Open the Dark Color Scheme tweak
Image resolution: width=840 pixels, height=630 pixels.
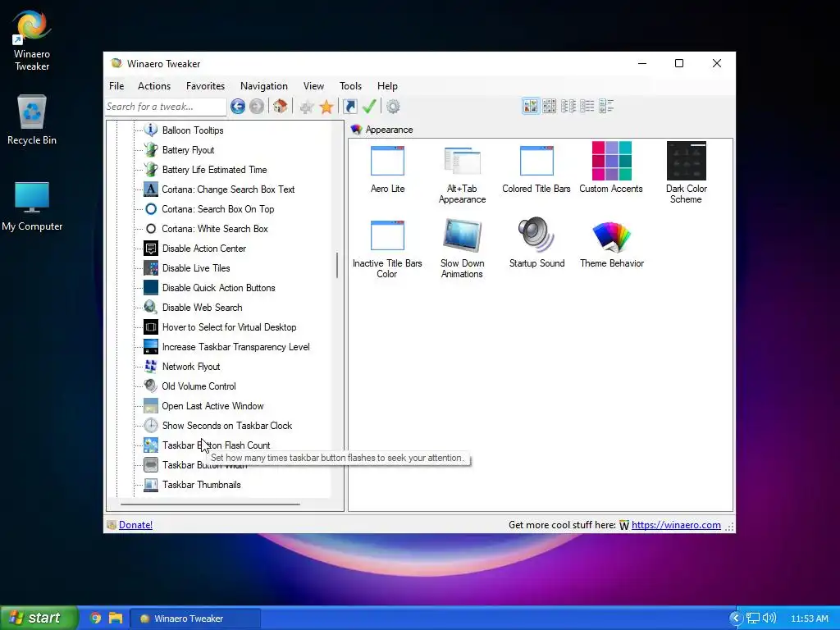click(687, 174)
